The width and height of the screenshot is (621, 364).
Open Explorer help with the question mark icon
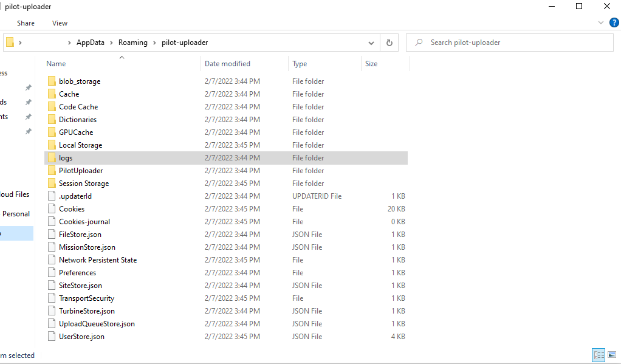[x=614, y=22]
